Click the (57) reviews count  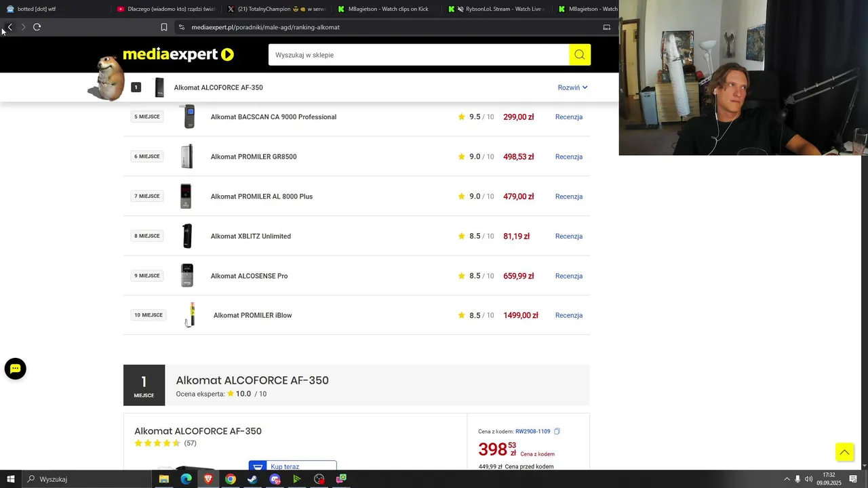tap(191, 443)
